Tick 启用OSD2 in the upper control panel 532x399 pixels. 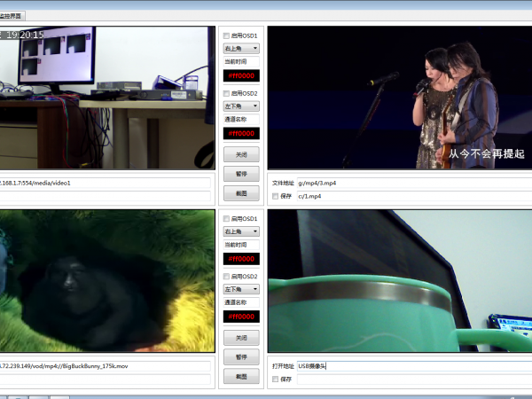point(227,92)
